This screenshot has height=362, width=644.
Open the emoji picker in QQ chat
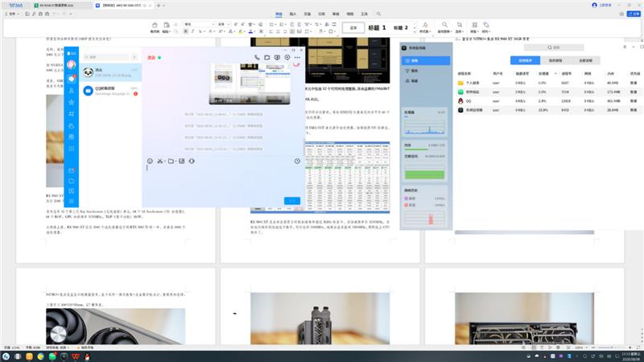pos(150,162)
